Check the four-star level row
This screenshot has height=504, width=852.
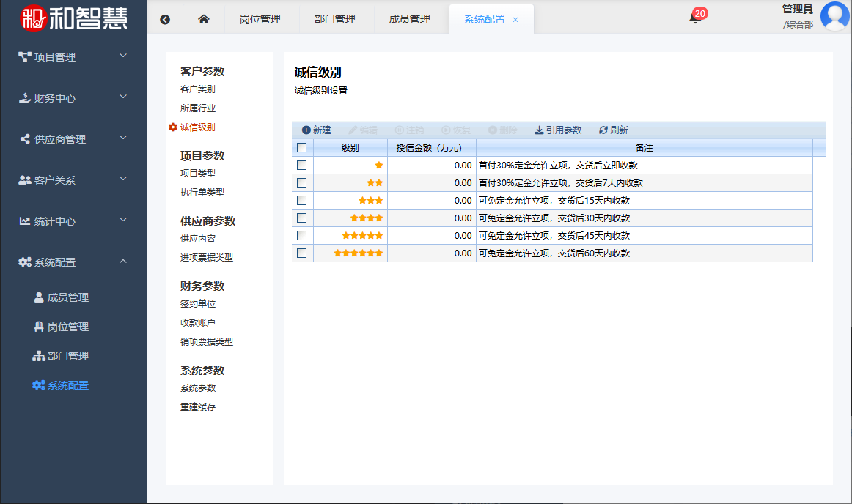click(302, 218)
